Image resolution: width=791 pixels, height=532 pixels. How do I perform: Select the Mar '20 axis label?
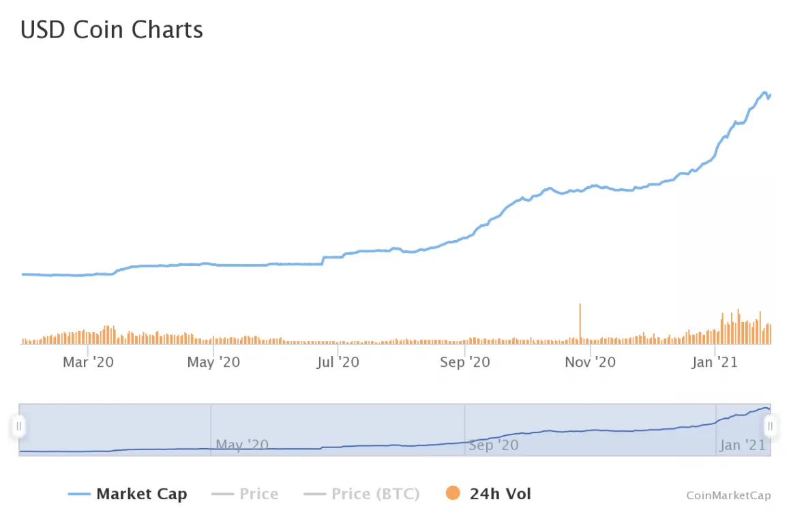click(x=87, y=362)
